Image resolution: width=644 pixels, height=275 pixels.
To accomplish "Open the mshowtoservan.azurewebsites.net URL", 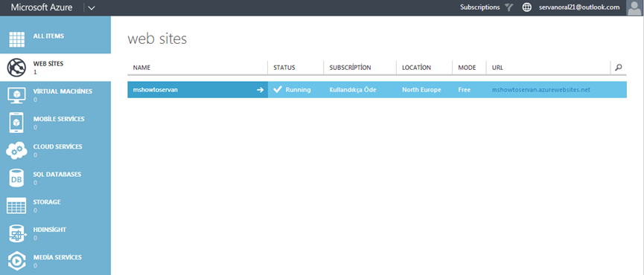I will point(541,90).
